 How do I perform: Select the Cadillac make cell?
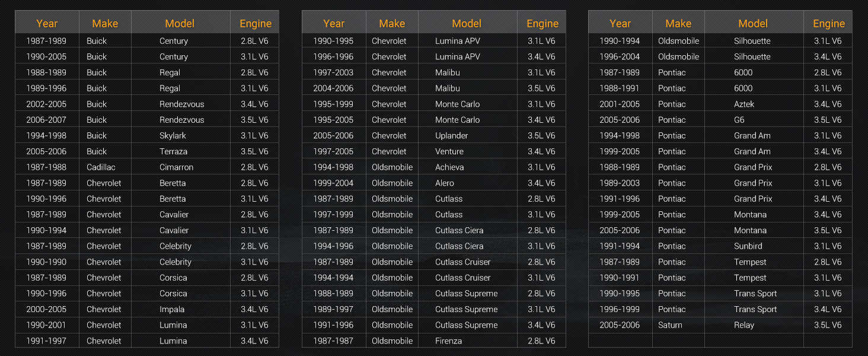pos(105,167)
